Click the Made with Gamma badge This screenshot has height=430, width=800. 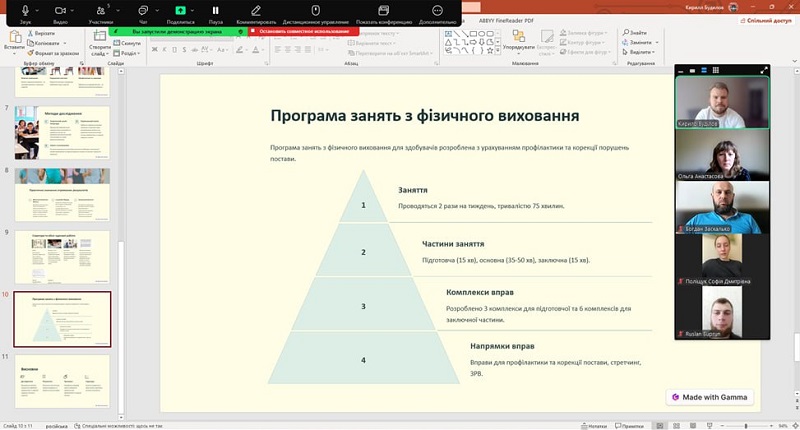click(x=710, y=397)
